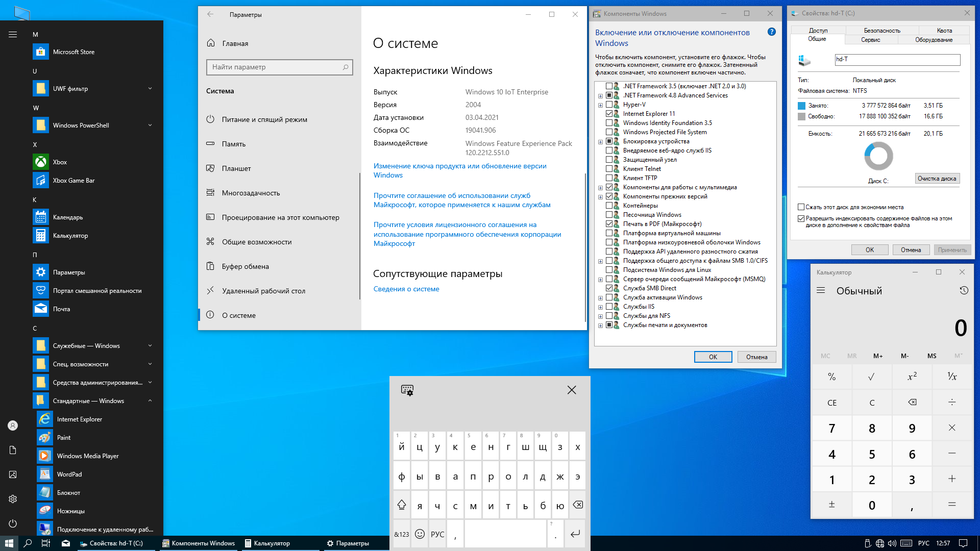Click the power icon in Start sidebar
The width and height of the screenshot is (980, 551).
coord(13,523)
